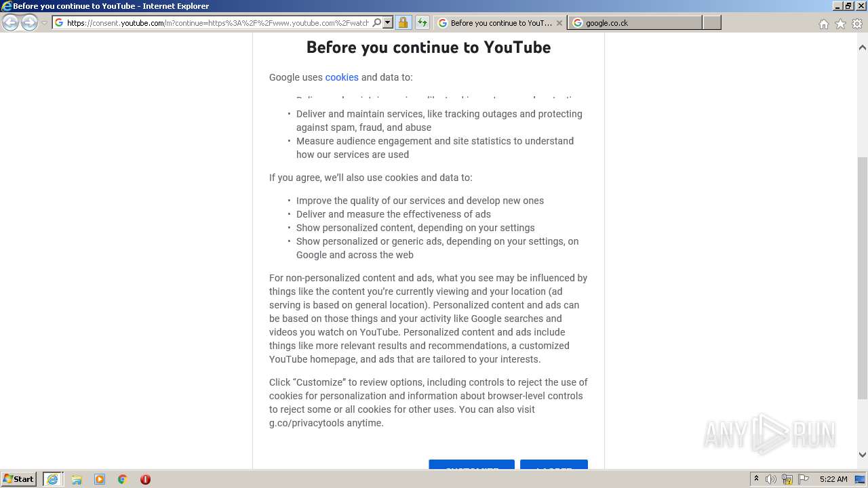Click 'Deliver and measure the effectiveness of ads'
The height and width of the screenshot is (488, 868).
click(x=393, y=214)
